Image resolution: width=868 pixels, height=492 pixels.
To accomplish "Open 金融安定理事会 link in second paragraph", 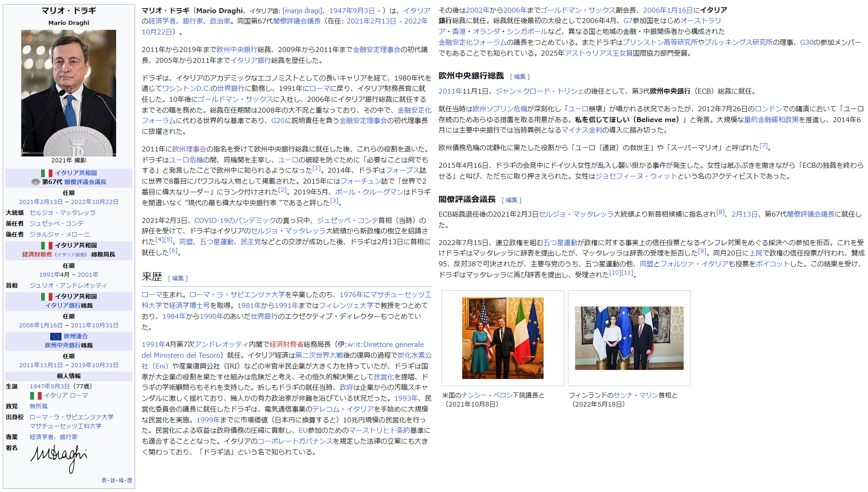I will click(x=377, y=50).
